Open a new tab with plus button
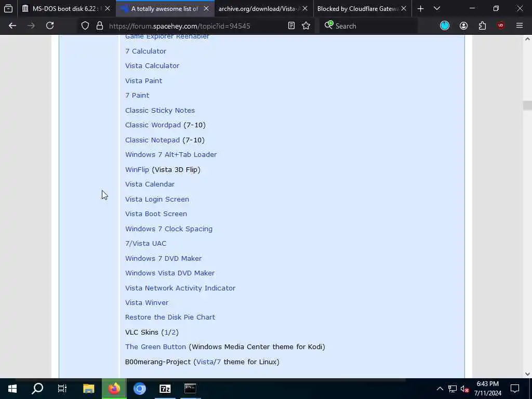This screenshot has height=399, width=532. pyautogui.click(x=420, y=9)
